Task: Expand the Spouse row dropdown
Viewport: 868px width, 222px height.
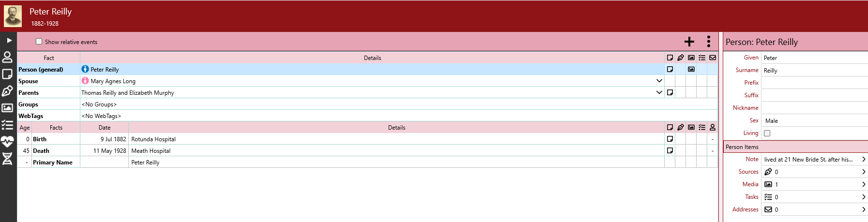Action: [x=659, y=81]
